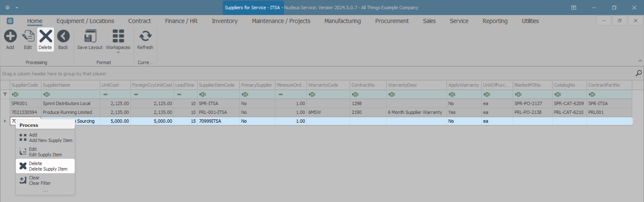The image size is (644, 202).
Task: Open the Reporting tab
Action: [495, 21]
